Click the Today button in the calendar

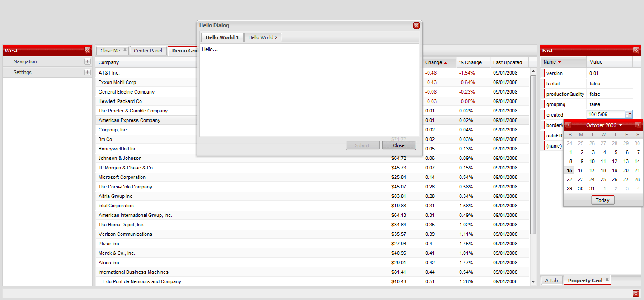(x=602, y=200)
